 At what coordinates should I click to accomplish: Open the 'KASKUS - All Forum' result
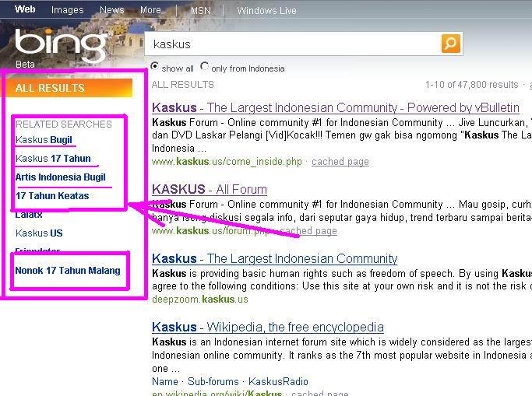click(x=210, y=189)
